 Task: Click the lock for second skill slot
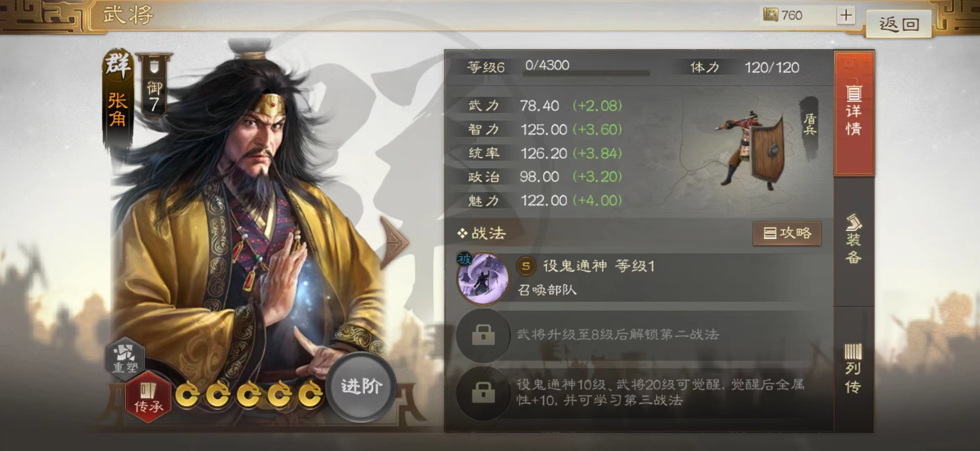483,335
